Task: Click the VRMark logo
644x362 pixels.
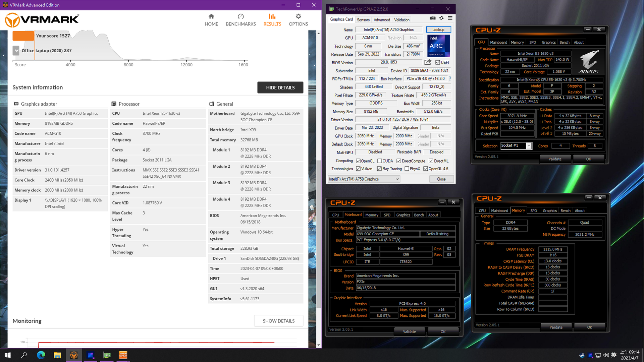Action: click(x=42, y=20)
